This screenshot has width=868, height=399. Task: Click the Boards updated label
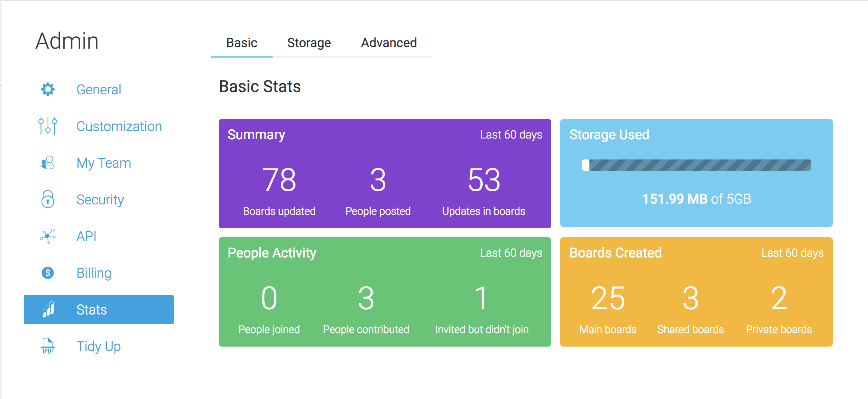pyautogui.click(x=279, y=211)
